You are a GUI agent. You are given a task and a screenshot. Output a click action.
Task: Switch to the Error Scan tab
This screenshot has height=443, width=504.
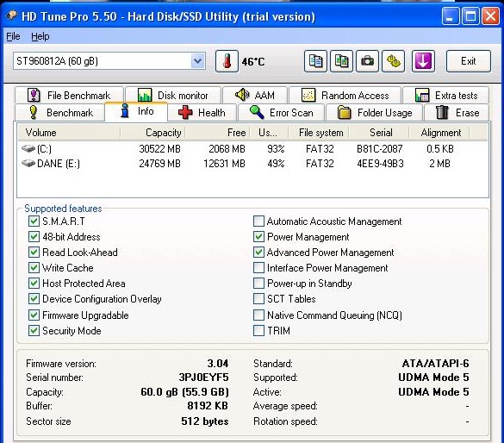[281, 113]
